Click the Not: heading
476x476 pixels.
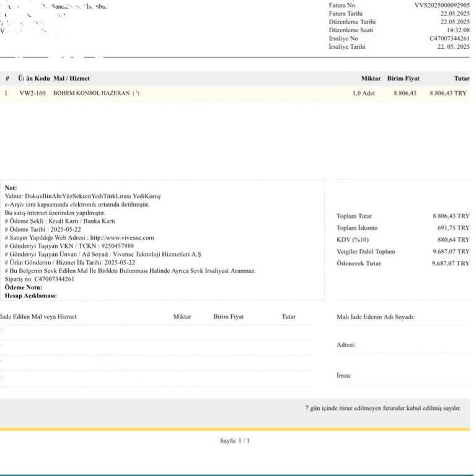11,188
